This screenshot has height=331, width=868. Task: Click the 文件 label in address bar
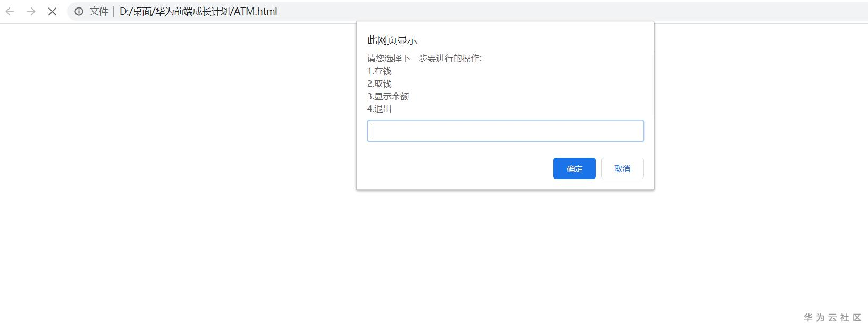pos(99,11)
